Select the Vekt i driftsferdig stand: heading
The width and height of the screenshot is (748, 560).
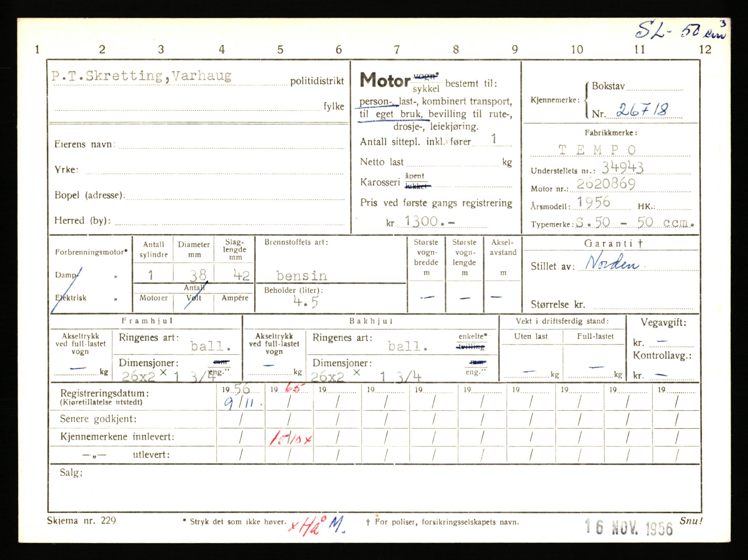click(x=562, y=321)
